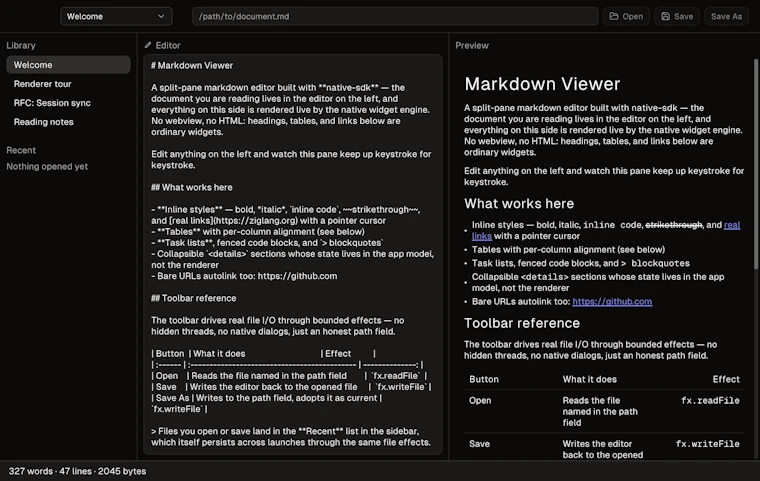Focus the /path/to/document.md path field
The width and height of the screenshot is (760, 481).
395,16
